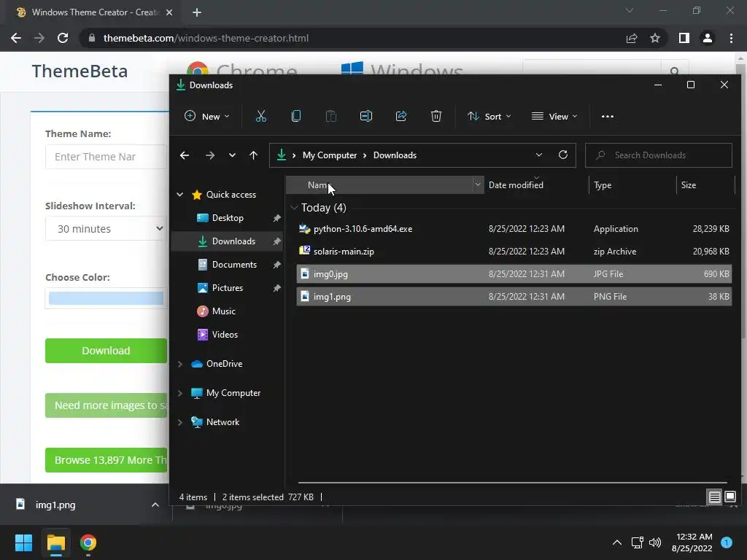Reload the ThemeBeta page in Chrome
This screenshot has height=560, width=747.
click(63, 38)
